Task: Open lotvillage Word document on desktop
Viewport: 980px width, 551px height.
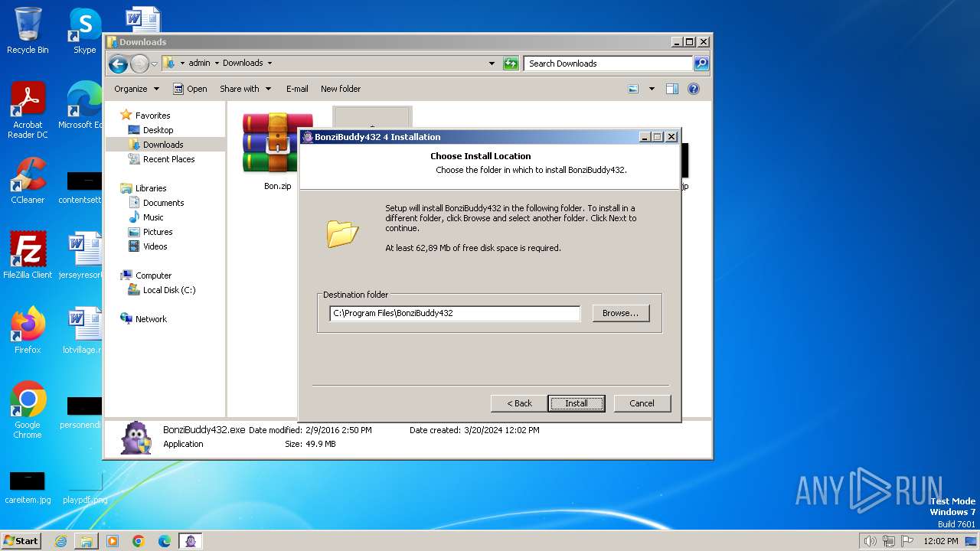Action: [81, 331]
